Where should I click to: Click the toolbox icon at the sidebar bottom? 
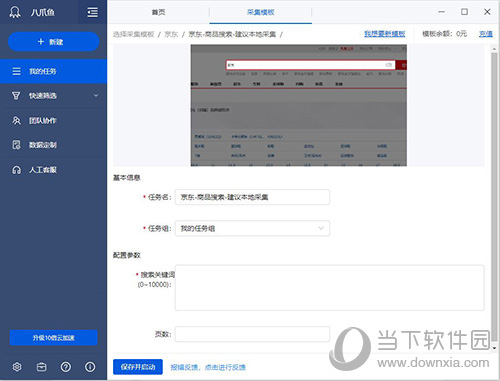(x=41, y=367)
